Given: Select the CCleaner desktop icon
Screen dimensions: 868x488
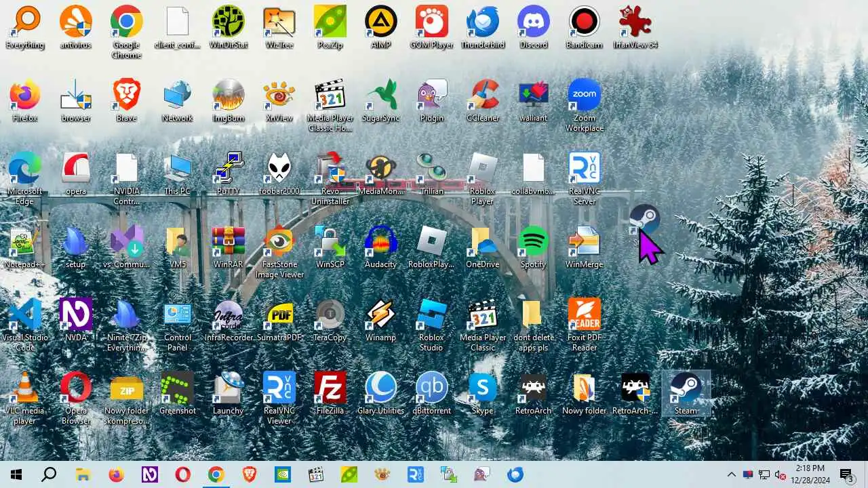Looking at the screenshot, I should point(483,100).
